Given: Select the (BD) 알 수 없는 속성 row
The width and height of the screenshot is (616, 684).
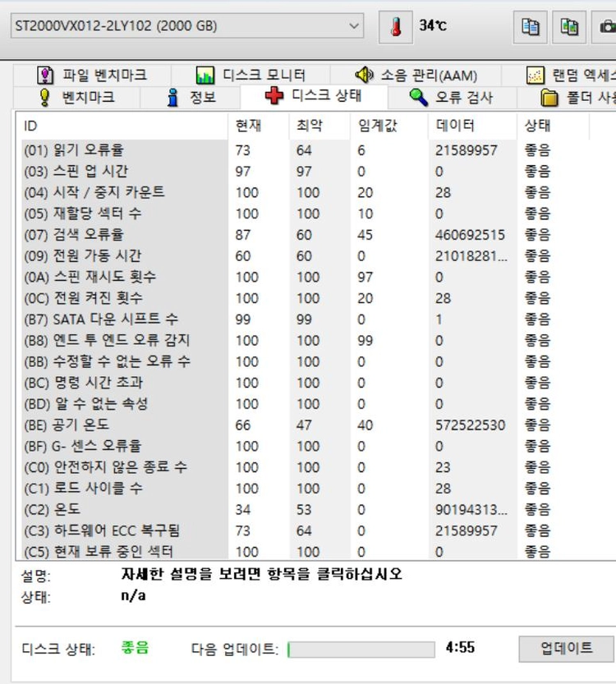Looking at the screenshot, I should pos(306,404).
